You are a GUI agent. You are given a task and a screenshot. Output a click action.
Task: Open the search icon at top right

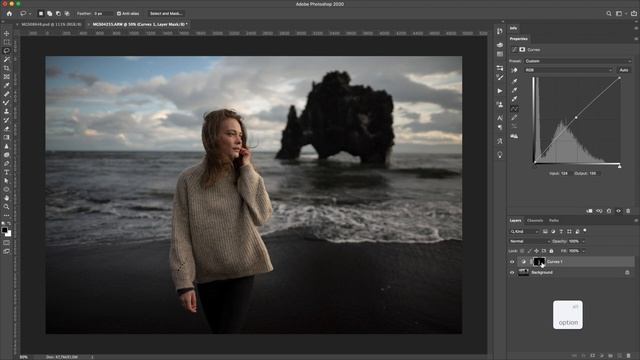[x=609, y=13]
